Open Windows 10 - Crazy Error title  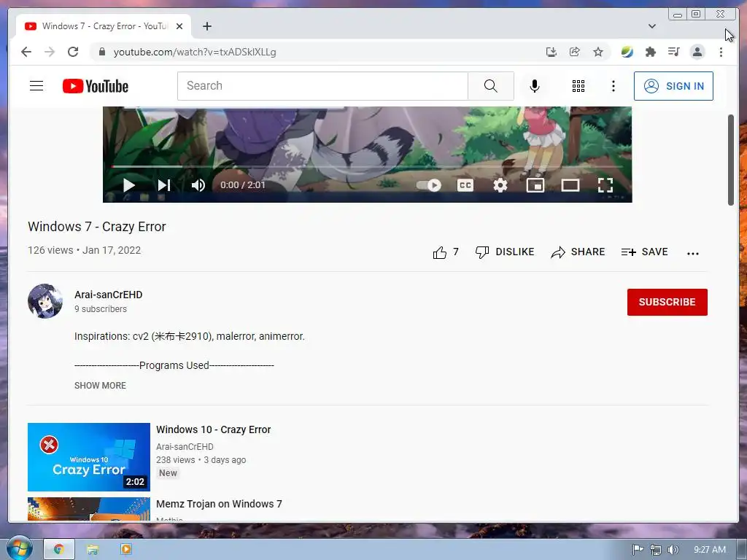214,429
